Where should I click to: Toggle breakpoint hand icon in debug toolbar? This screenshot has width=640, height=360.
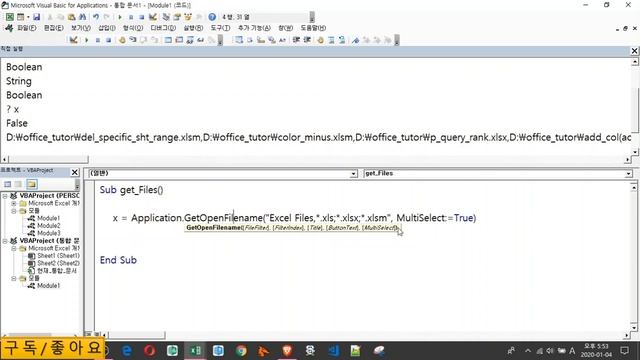(x=122, y=40)
